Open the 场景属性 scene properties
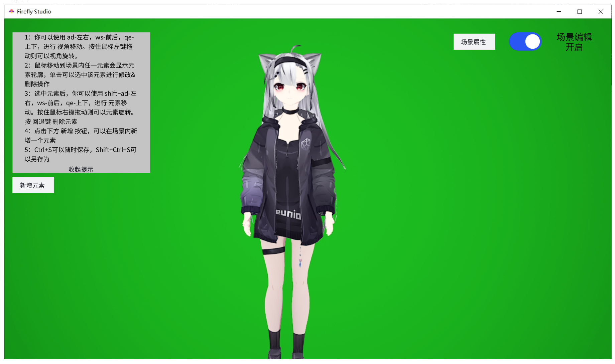Image resolution: width=615 pixels, height=364 pixels. [474, 42]
